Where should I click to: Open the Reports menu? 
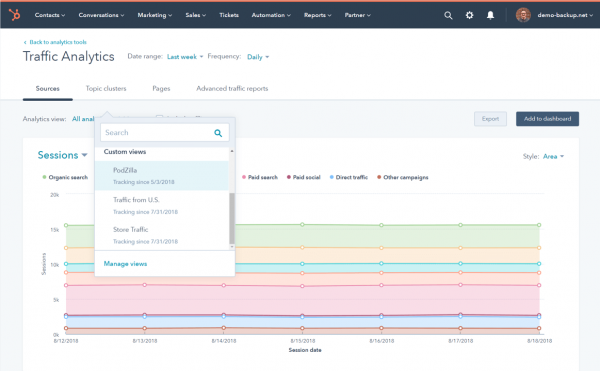(x=318, y=15)
